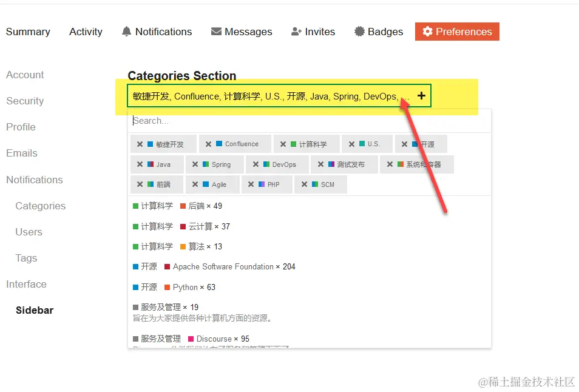Open the Activity tab
579x392 pixels.
coord(86,32)
